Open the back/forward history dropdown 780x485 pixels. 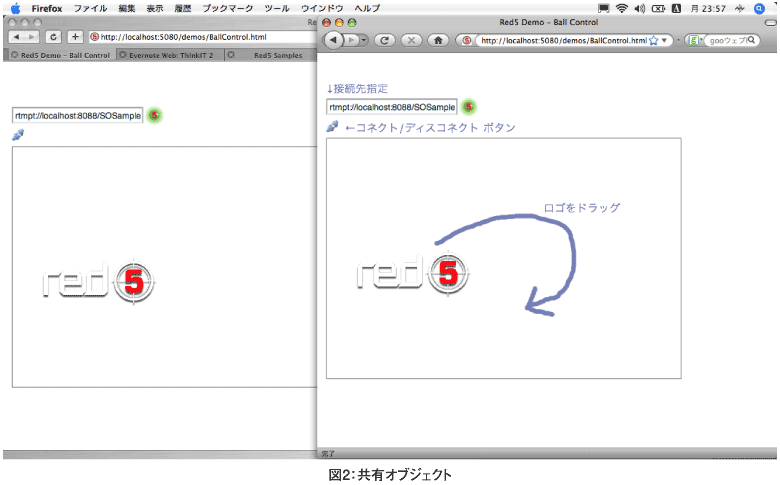pos(364,40)
